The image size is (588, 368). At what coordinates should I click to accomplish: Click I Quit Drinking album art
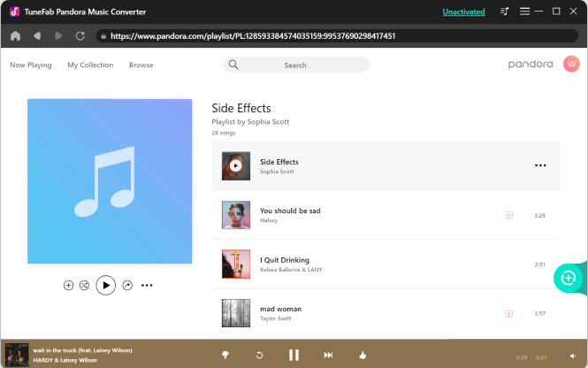click(x=236, y=264)
